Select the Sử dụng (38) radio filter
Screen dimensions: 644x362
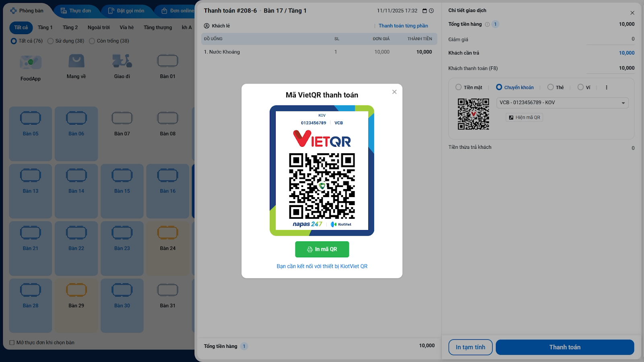(x=50, y=41)
